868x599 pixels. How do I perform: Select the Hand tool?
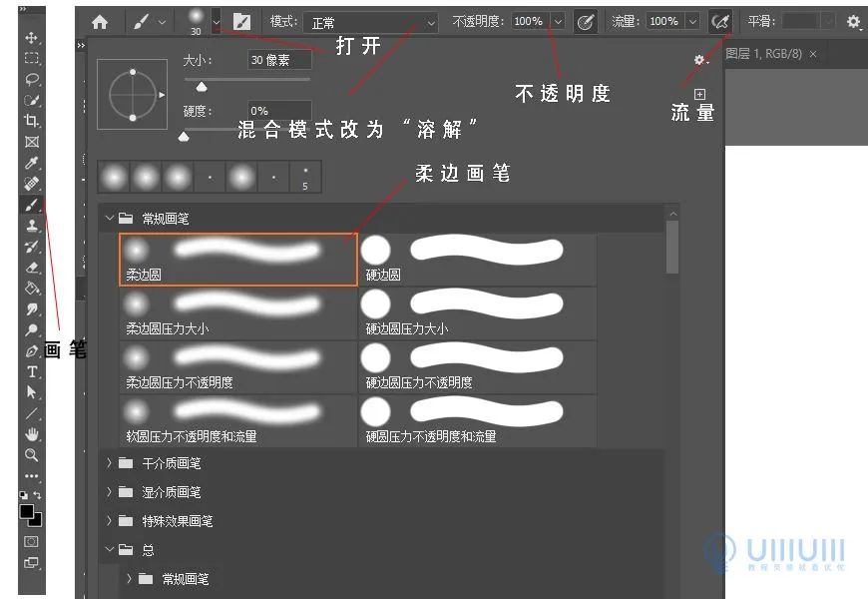33,434
